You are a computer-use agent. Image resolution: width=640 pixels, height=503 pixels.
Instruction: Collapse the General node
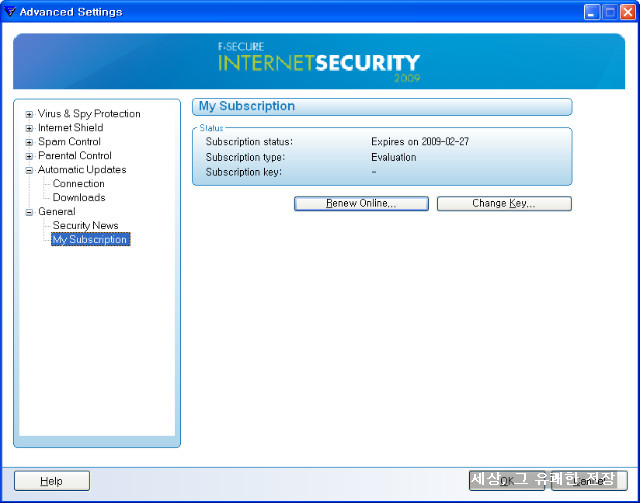coord(29,212)
